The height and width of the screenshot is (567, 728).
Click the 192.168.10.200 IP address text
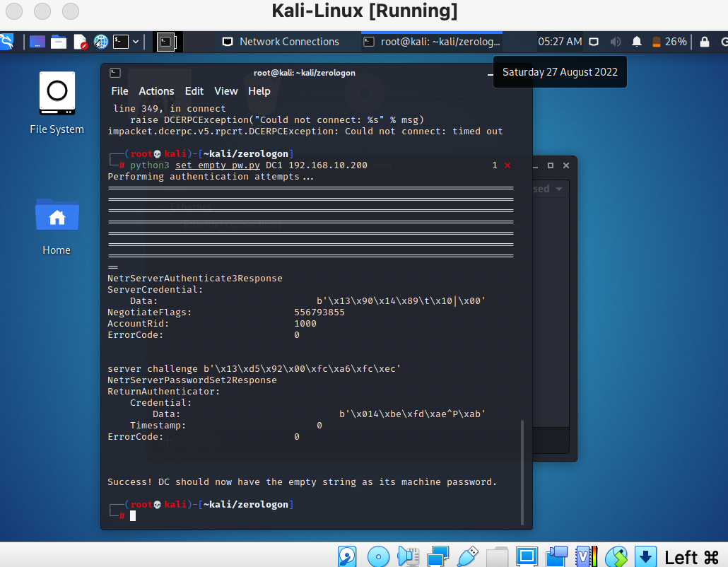click(328, 165)
